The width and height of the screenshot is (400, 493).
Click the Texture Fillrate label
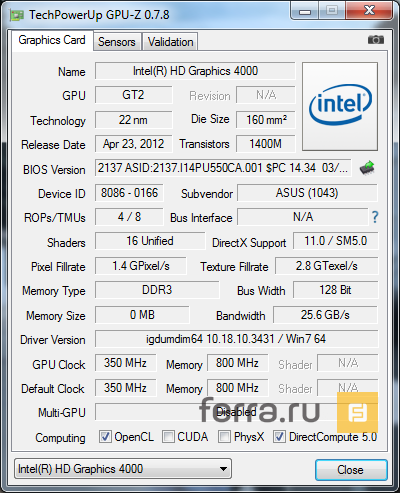(234, 267)
